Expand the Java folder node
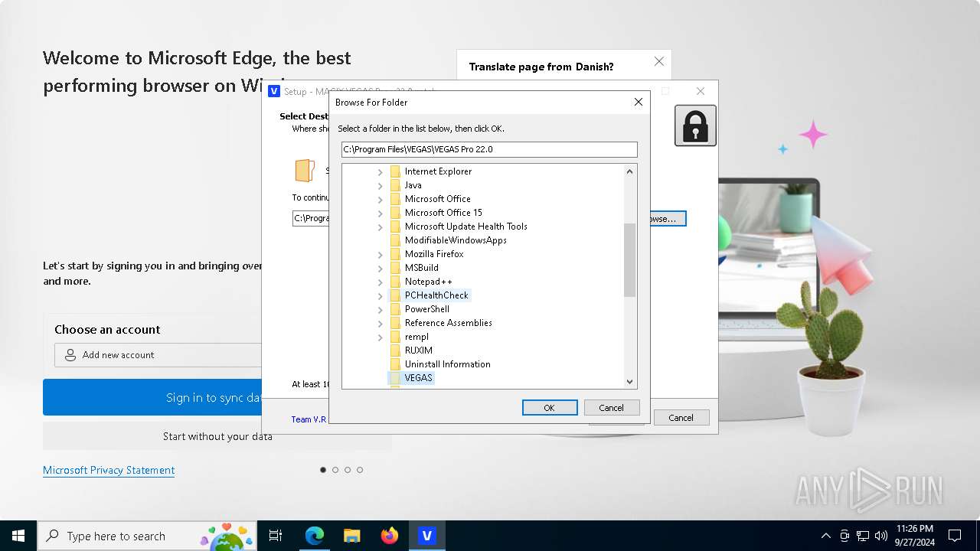980x551 pixels. pyautogui.click(x=380, y=185)
